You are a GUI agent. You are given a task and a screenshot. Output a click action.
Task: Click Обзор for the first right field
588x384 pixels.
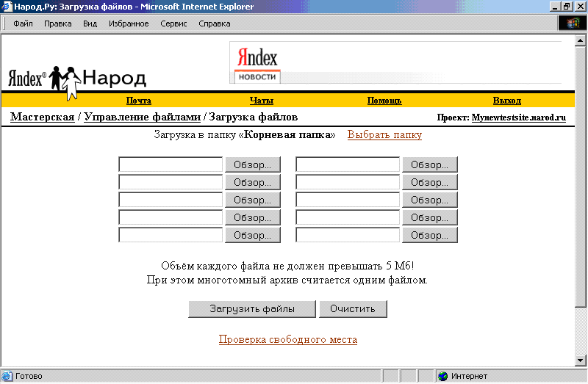pyautogui.click(x=430, y=165)
